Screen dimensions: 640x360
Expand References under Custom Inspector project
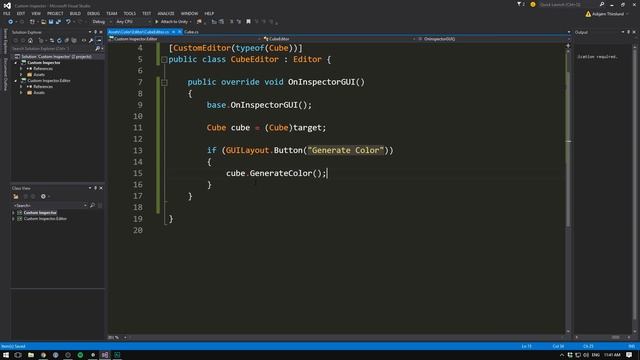click(x=21, y=69)
